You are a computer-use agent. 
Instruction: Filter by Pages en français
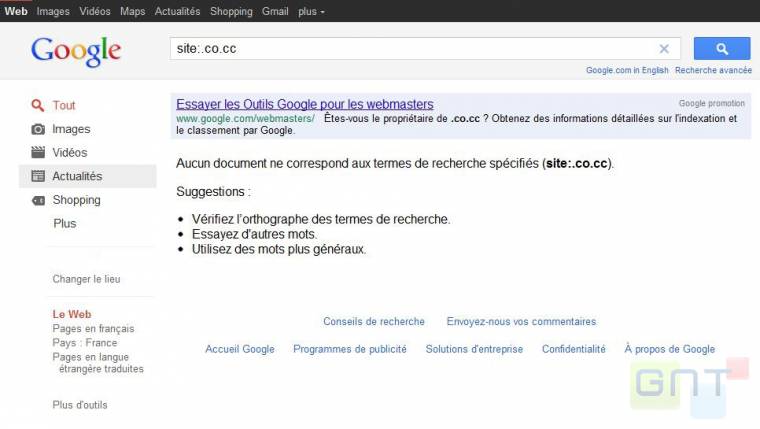coord(93,329)
